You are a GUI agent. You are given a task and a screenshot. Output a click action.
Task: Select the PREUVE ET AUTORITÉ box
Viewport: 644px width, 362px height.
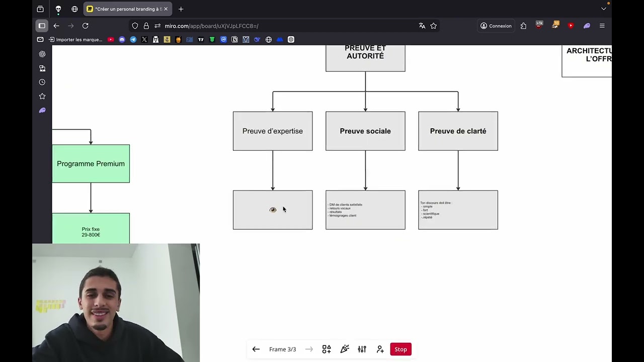[x=365, y=58]
